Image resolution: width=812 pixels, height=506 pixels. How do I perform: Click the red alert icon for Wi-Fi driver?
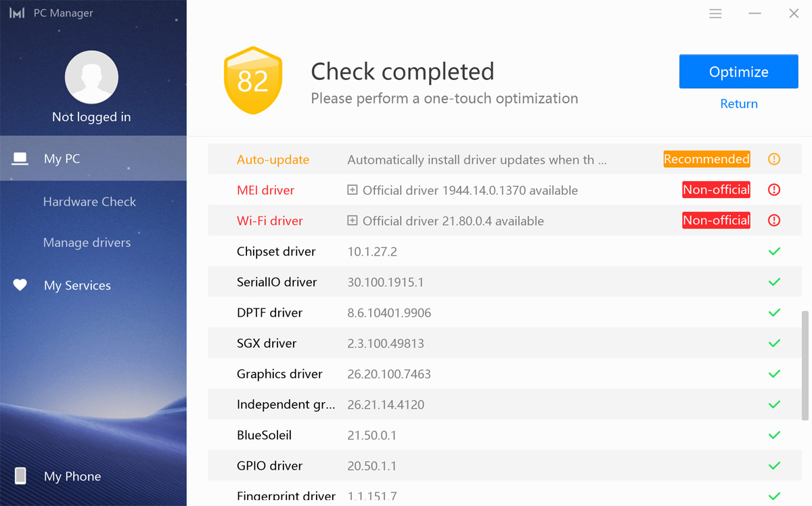[x=775, y=221]
